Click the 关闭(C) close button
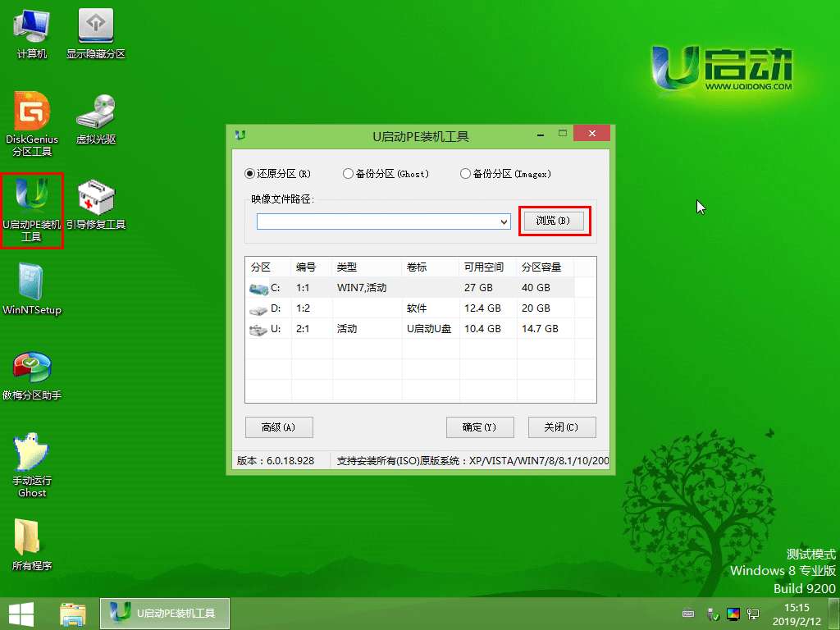 (x=561, y=427)
